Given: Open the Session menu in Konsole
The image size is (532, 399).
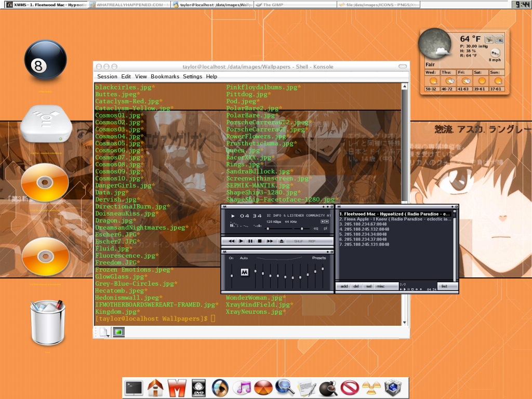Looking at the screenshot, I should [107, 77].
